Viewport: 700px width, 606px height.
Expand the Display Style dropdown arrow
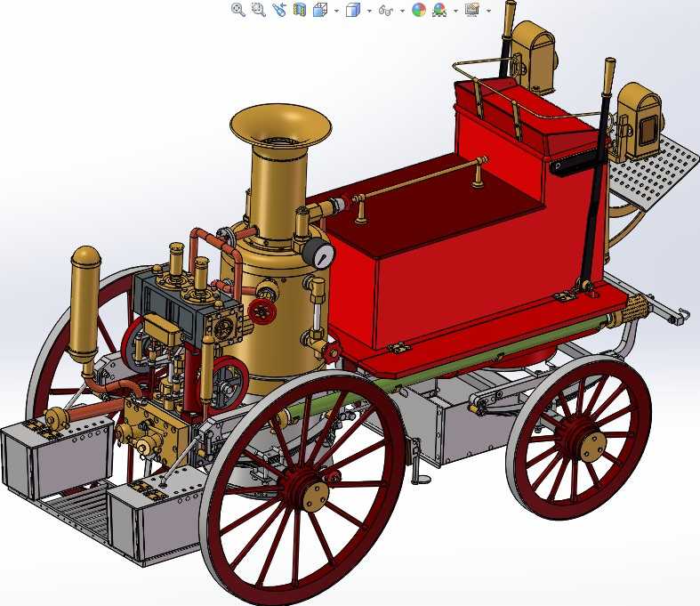[x=369, y=11]
